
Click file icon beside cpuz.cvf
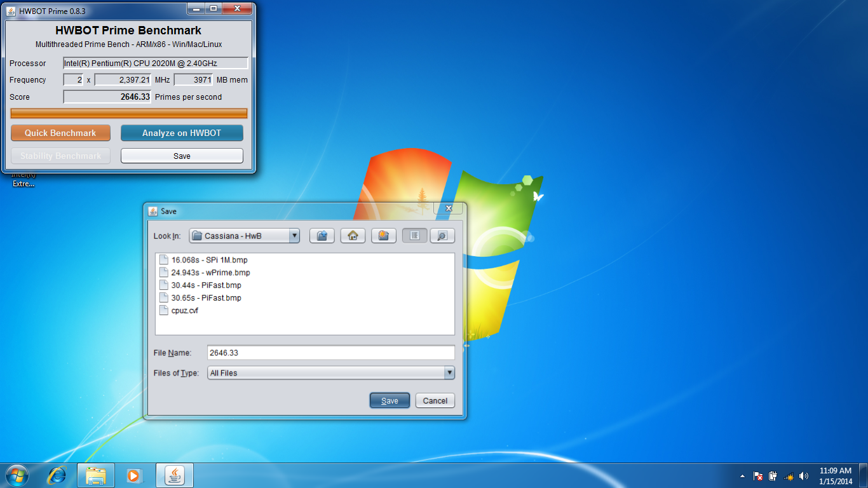pyautogui.click(x=164, y=311)
